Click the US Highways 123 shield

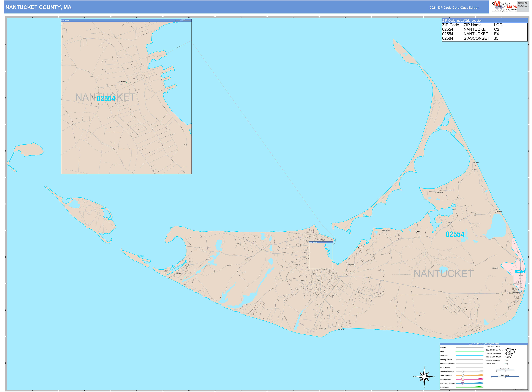tap(463, 379)
